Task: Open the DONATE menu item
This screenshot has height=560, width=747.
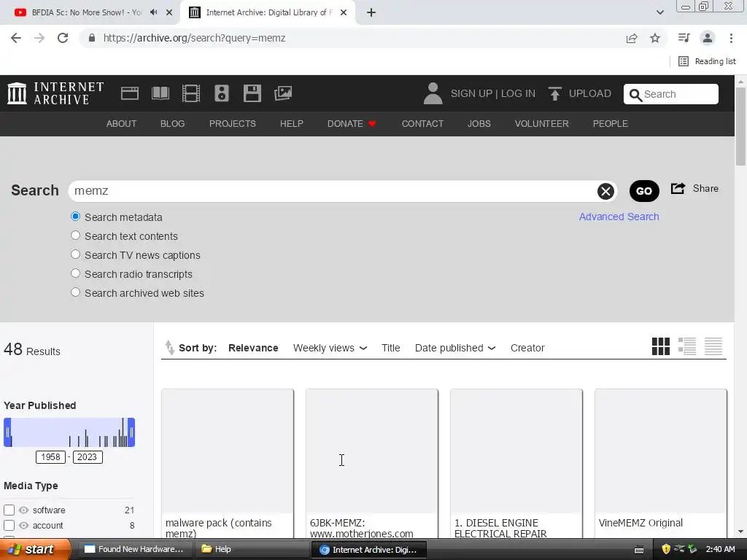Action: click(x=352, y=124)
